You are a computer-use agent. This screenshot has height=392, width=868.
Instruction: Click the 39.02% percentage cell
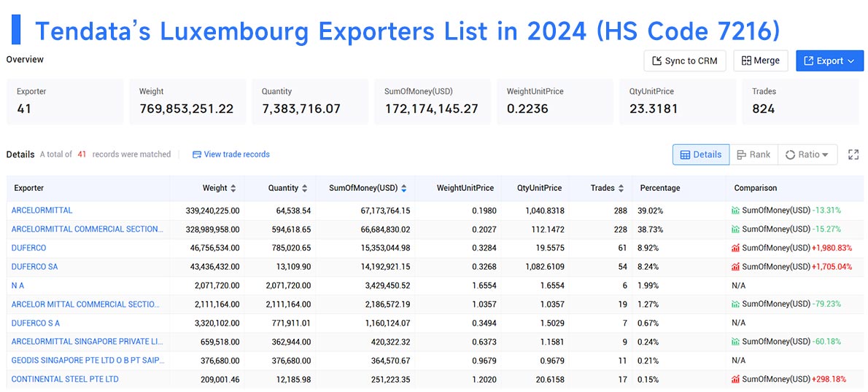[649, 211]
